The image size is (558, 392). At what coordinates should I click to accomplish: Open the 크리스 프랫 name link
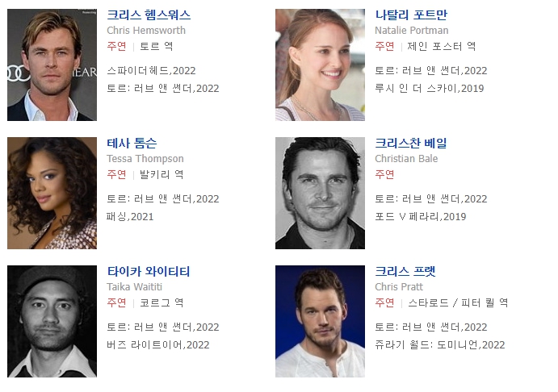(x=405, y=272)
